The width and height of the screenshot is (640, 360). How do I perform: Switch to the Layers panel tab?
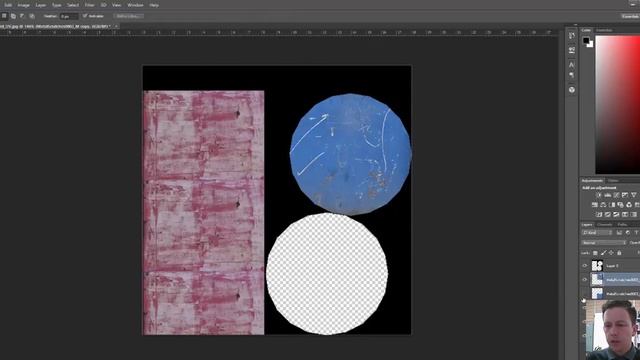point(587,224)
